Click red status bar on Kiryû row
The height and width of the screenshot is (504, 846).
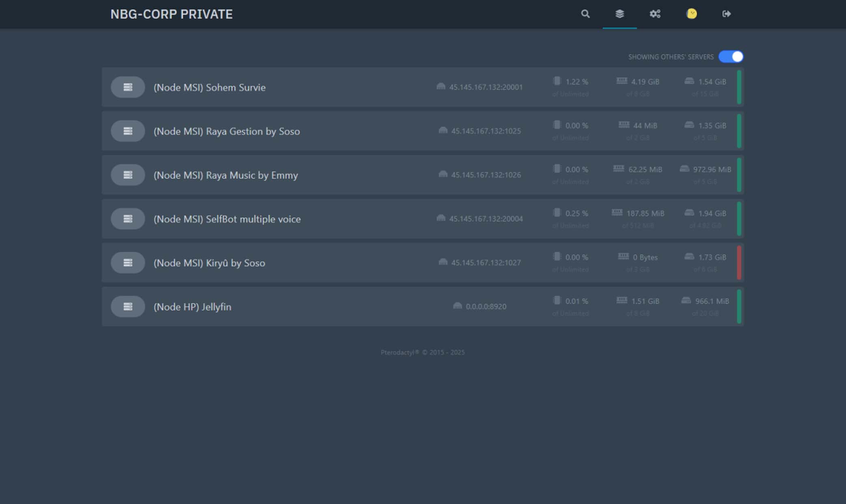click(739, 263)
